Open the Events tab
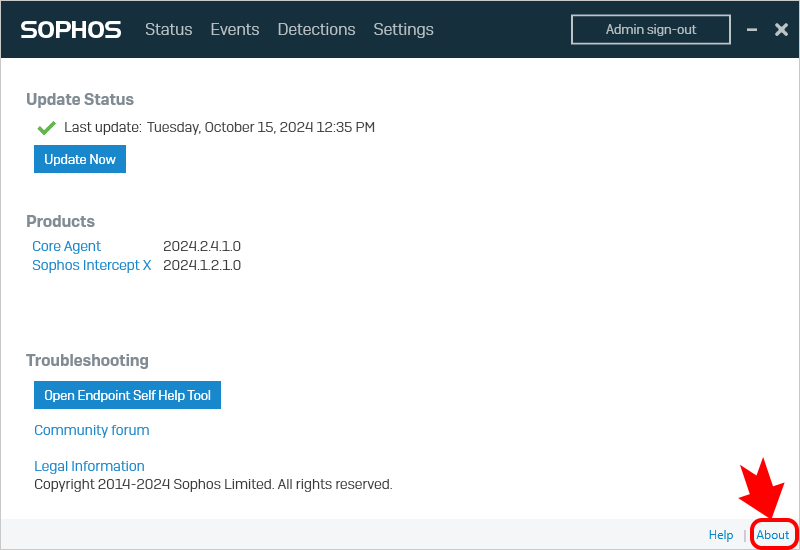800x550 pixels. 234,30
